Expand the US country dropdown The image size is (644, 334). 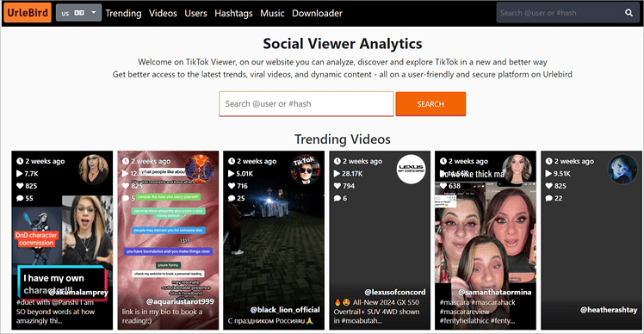coord(79,13)
